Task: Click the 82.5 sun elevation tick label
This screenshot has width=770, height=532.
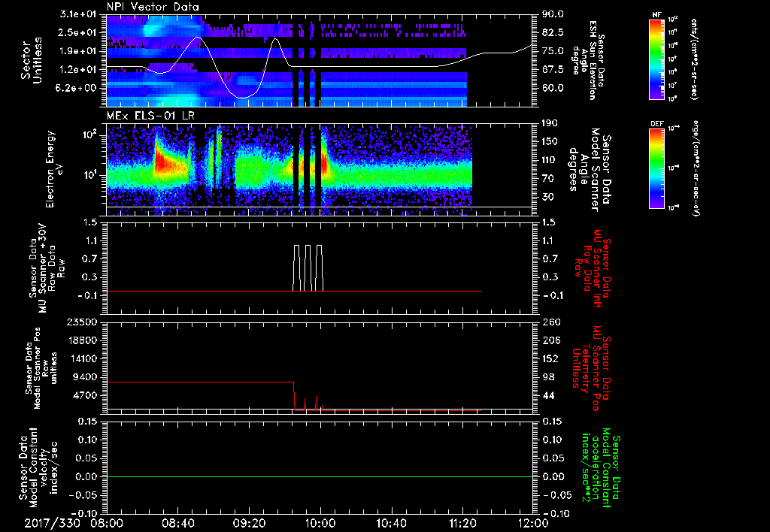Action: tap(553, 33)
